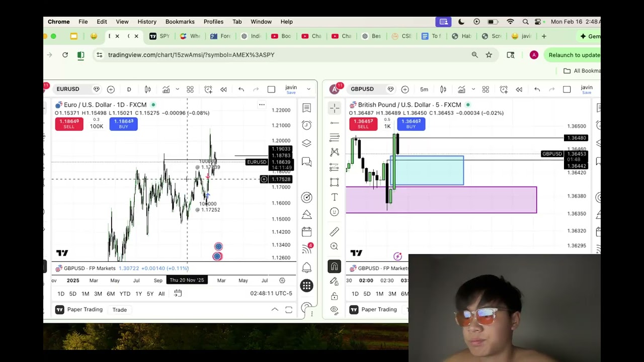644x362 pixels.
Task: Maximize the Paper Trading panel on EURUSD window
Action: pos(289,310)
